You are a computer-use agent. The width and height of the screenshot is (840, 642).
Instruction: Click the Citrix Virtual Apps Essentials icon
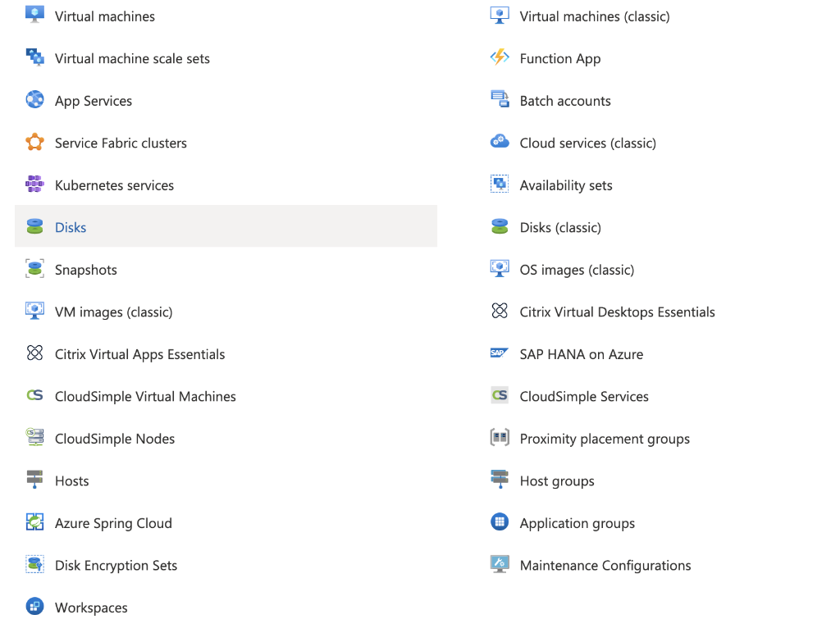pos(34,353)
